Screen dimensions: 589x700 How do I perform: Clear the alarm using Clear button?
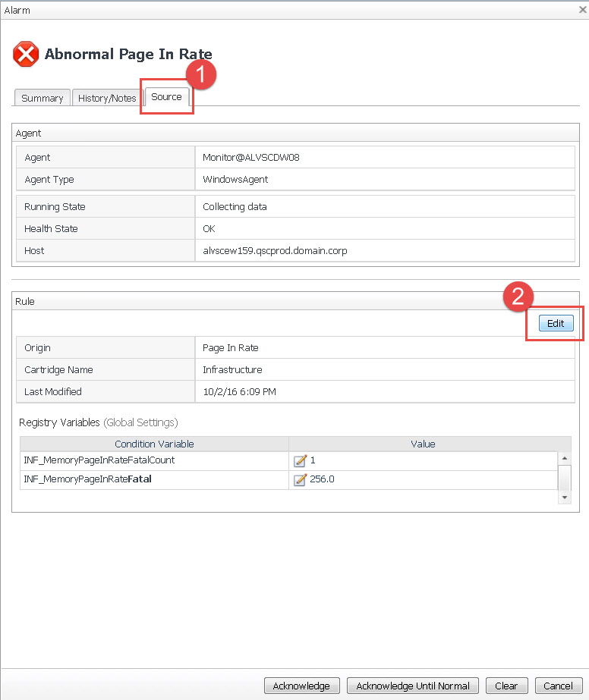click(x=506, y=686)
